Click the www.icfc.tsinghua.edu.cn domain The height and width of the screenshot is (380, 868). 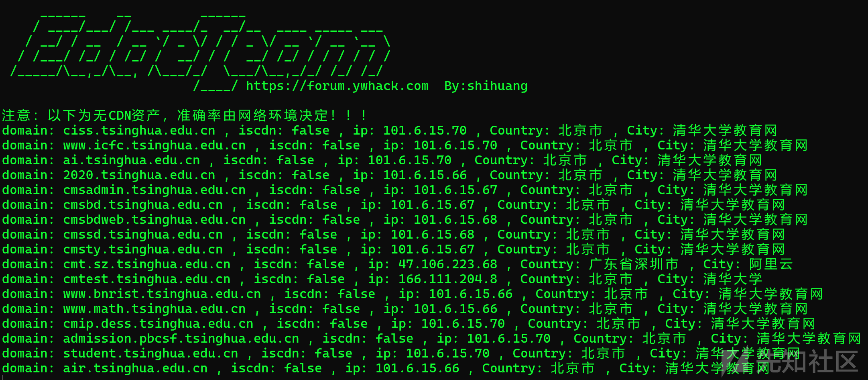154,145
